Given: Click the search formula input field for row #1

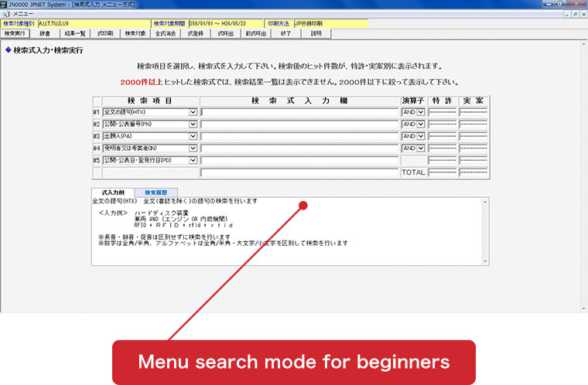Looking at the screenshot, I should click(299, 112).
